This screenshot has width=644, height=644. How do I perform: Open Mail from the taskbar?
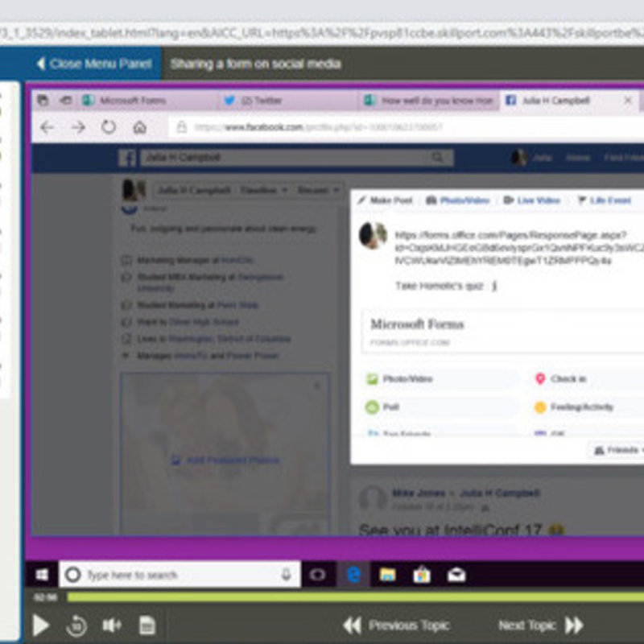(456, 575)
